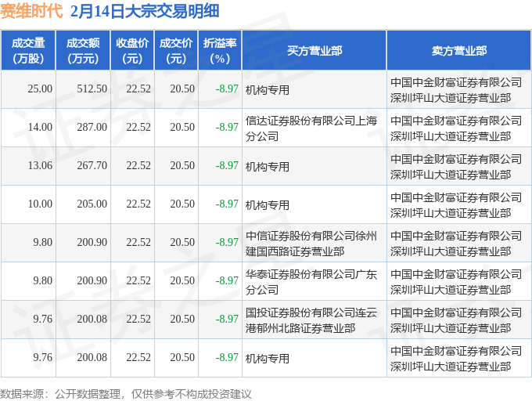Screen dimensions: 532x401
Task: Click the -8.97 rate in 512.50 row
Action: click(x=227, y=89)
